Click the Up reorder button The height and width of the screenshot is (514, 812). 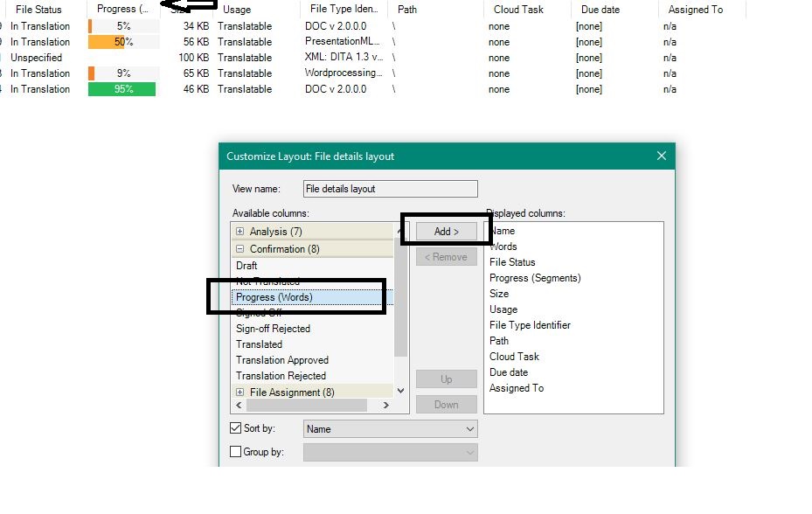click(x=446, y=379)
